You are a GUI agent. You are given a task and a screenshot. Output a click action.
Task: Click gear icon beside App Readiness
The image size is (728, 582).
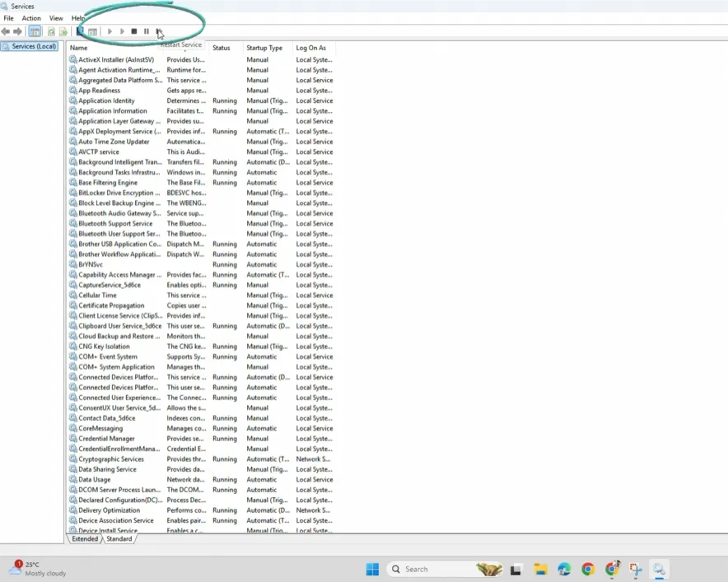pyautogui.click(x=73, y=91)
